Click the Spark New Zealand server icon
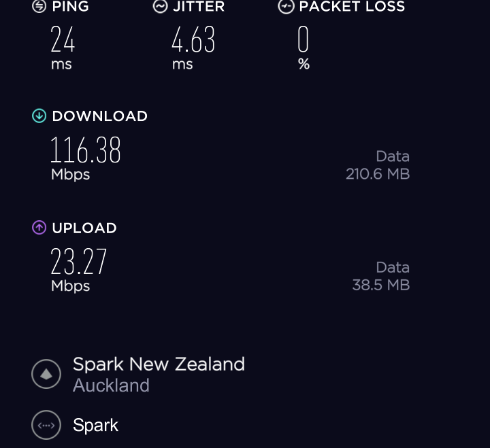 (46, 374)
